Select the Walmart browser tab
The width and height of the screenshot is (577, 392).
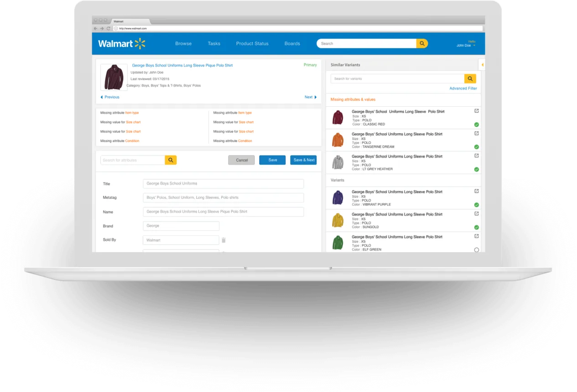(130, 21)
